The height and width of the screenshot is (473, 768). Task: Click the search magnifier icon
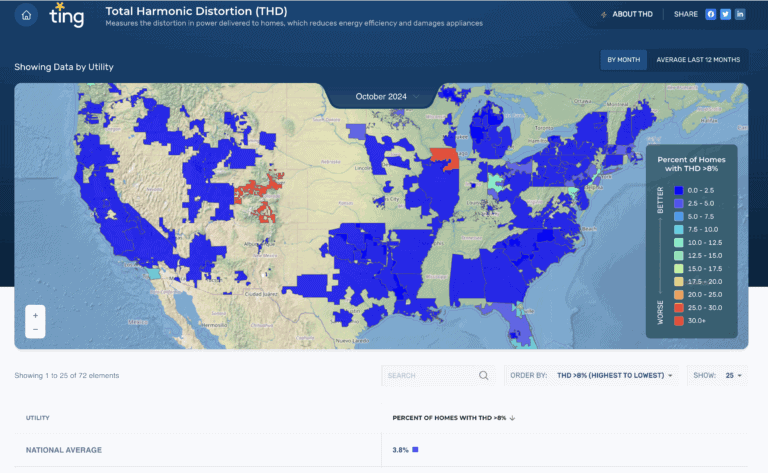pyautogui.click(x=483, y=376)
